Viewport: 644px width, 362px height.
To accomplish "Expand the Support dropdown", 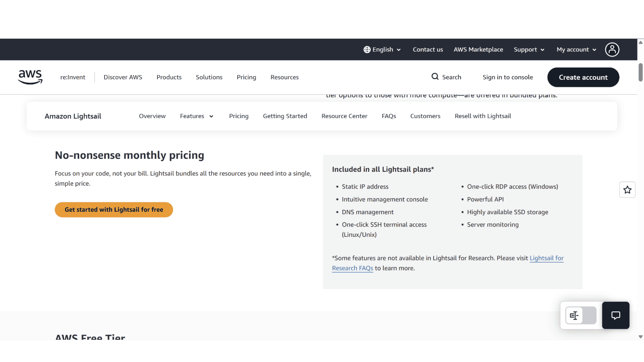I will [x=529, y=50].
